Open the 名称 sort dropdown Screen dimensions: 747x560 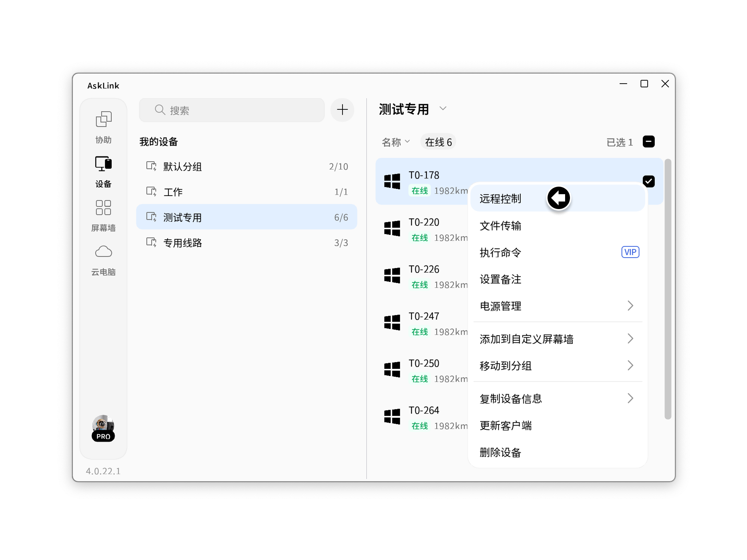pos(395,141)
